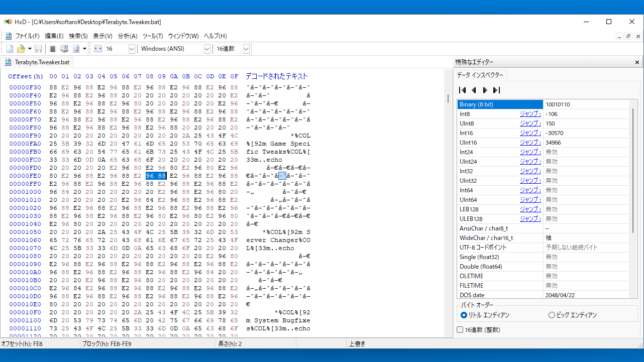This screenshot has width=644, height=362.
Task: Click the ジャンプ link for Int8
Action: pos(530,114)
